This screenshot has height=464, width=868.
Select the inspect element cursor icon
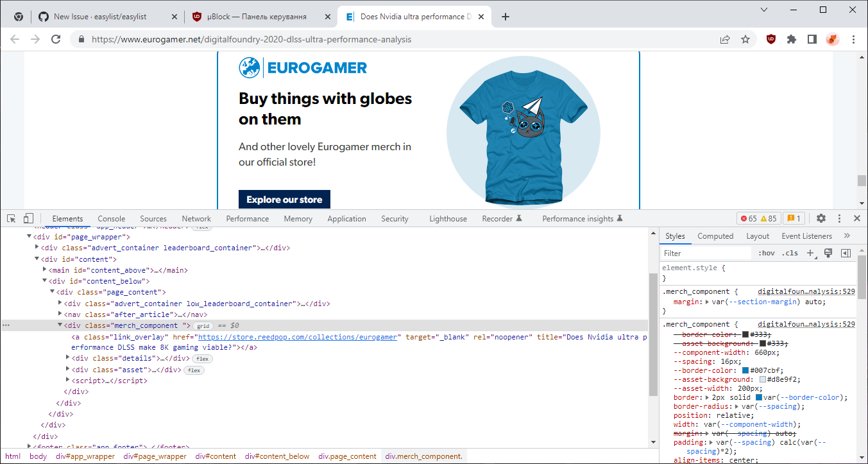coord(10,218)
